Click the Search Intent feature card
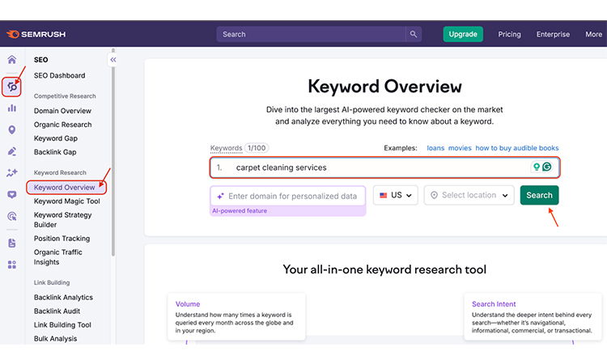Viewport: 607px width, 364px height. tap(533, 317)
